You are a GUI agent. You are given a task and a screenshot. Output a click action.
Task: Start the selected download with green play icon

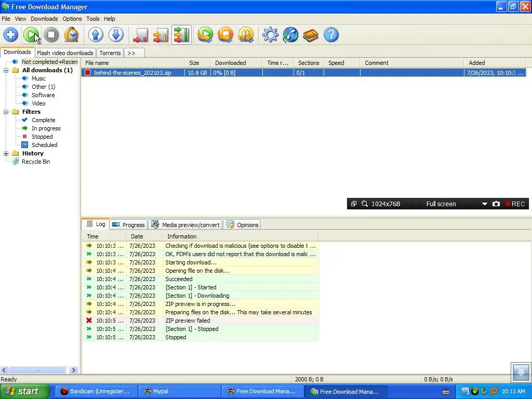pos(31,35)
